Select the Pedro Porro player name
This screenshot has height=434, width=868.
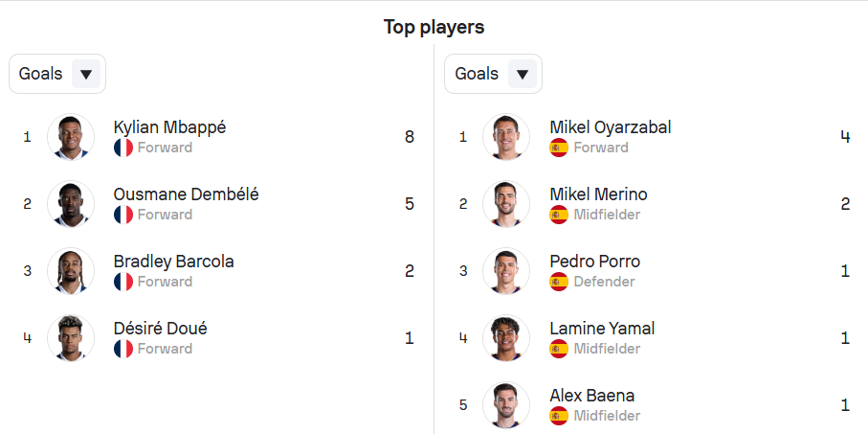tap(595, 262)
